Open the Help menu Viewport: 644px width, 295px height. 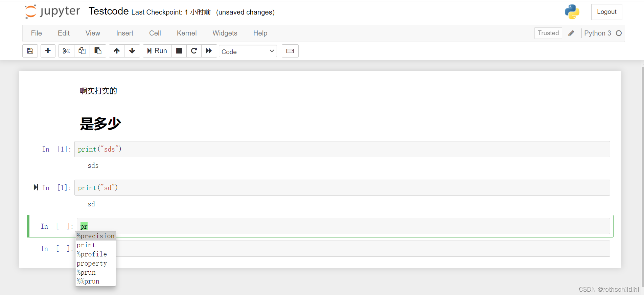coord(260,33)
